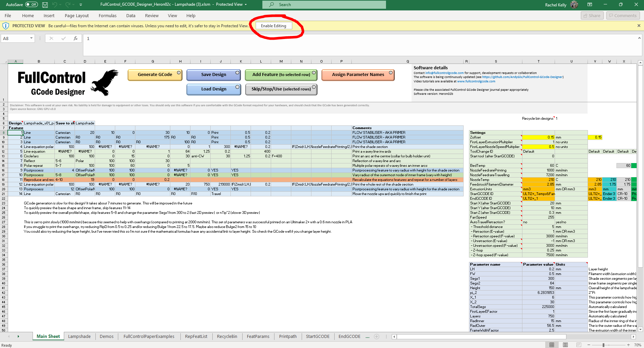Switch to the Lampshade sheet tab
The height and width of the screenshot is (348, 644).
(79, 337)
